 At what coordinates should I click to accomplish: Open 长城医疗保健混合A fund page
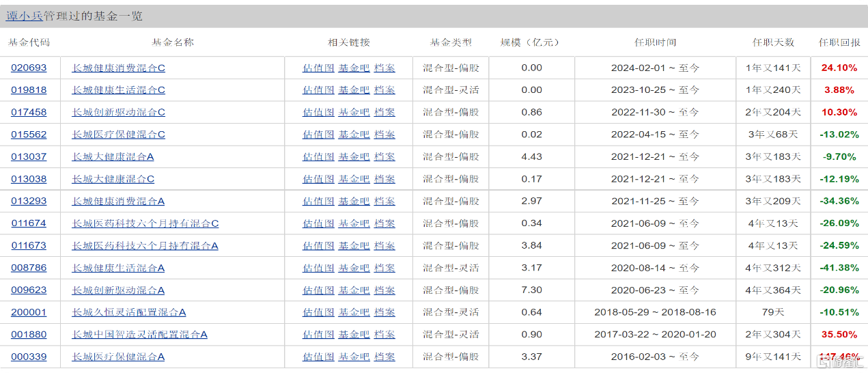click(x=119, y=357)
